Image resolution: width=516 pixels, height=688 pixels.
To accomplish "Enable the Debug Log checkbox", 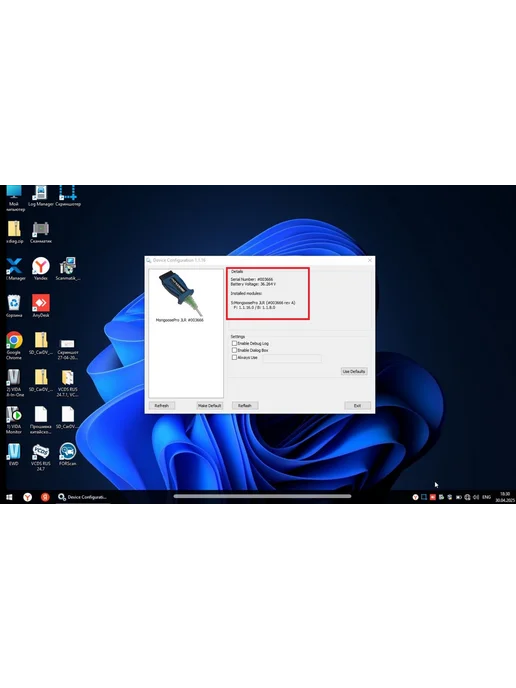I will point(234,343).
